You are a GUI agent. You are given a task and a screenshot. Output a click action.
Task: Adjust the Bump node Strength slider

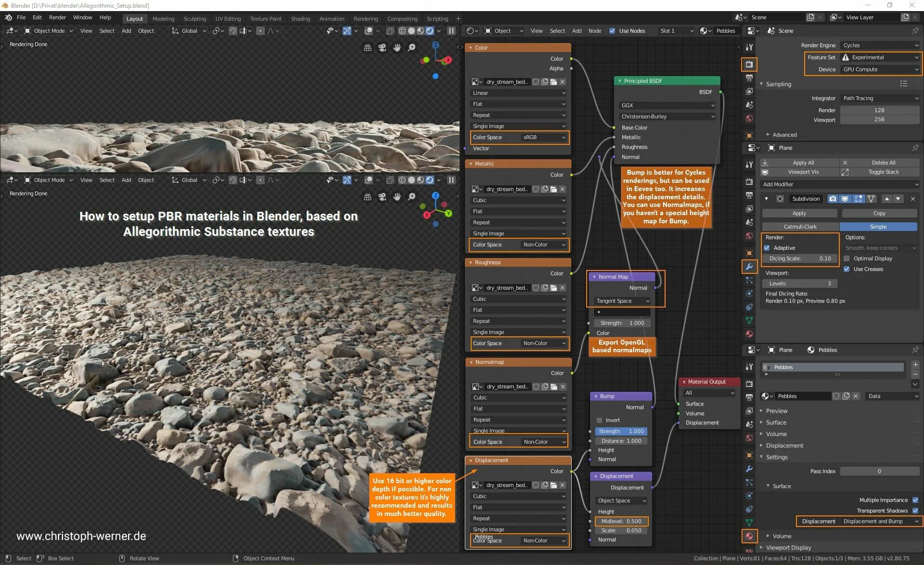click(621, 431)
